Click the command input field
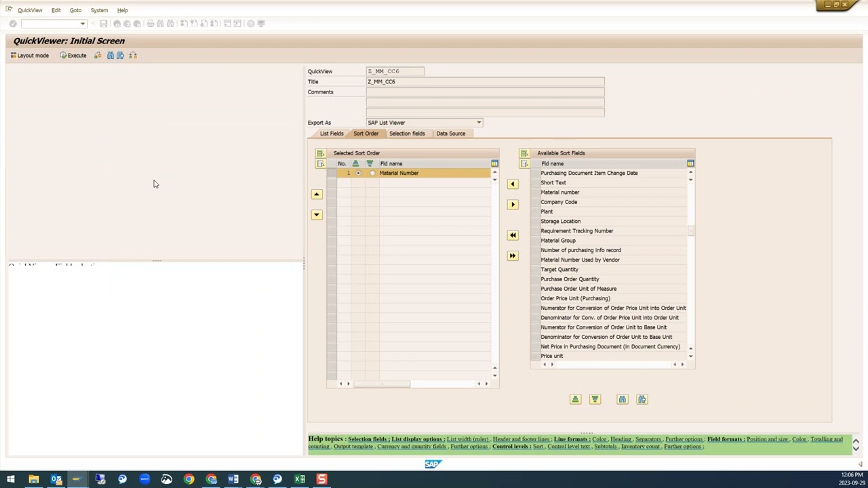 coord(50,24)
